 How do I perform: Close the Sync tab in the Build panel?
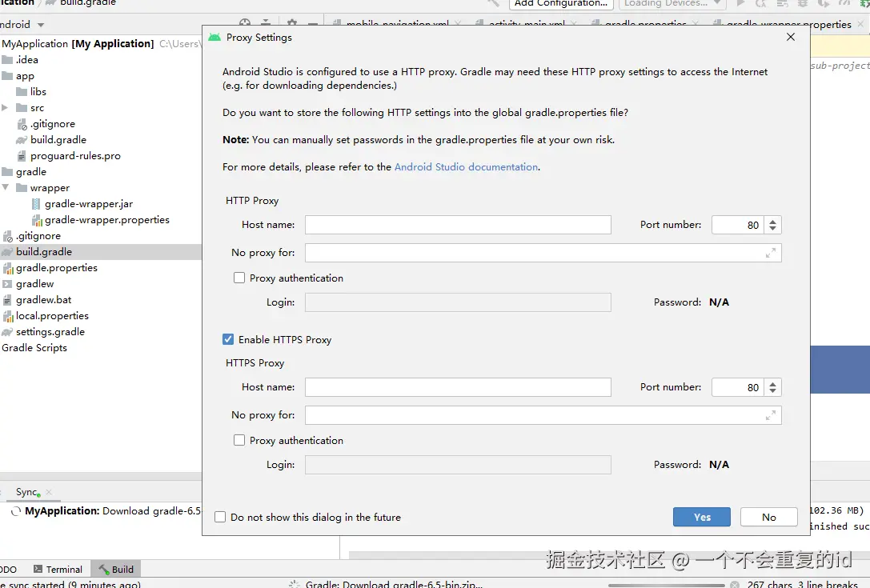coord(49,492)
